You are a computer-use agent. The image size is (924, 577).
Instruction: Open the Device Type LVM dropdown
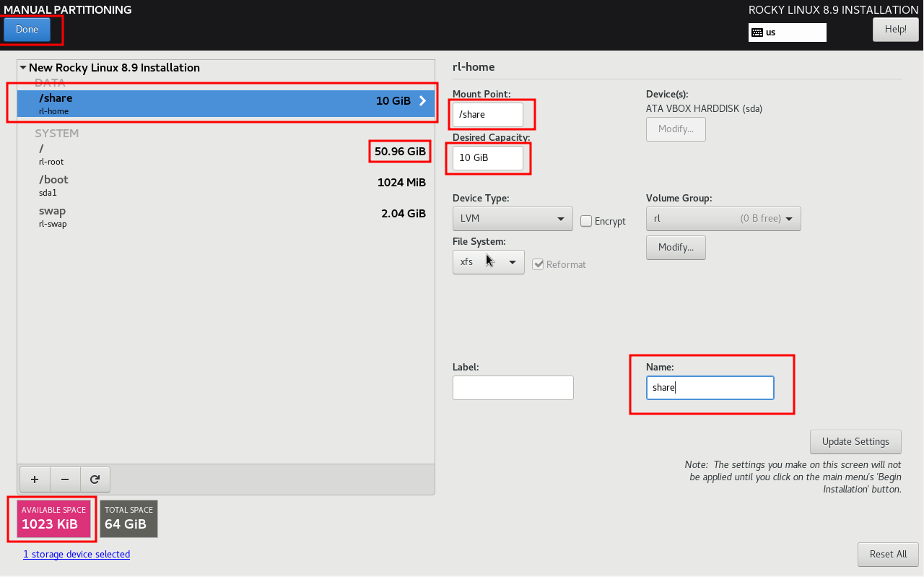click(x=513, y=219)
